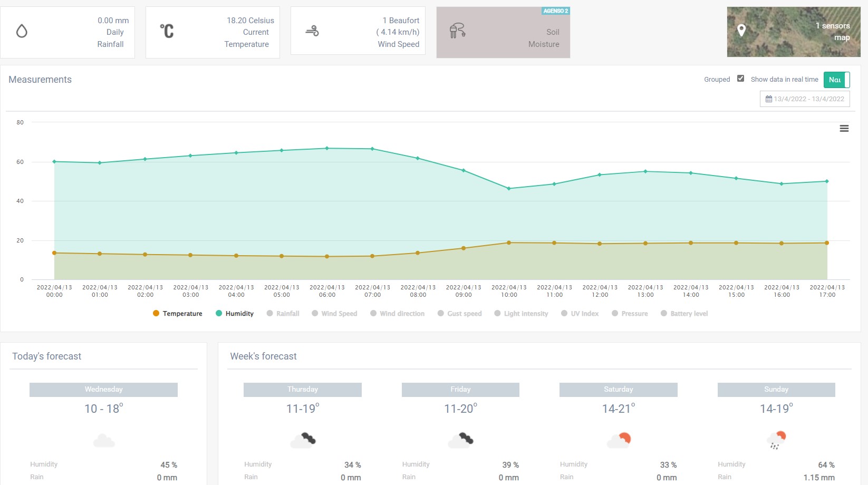Click the soil moisture sensor icon
Screen dimensions: 868x485
pyautogui.click(x=457, y=32)
